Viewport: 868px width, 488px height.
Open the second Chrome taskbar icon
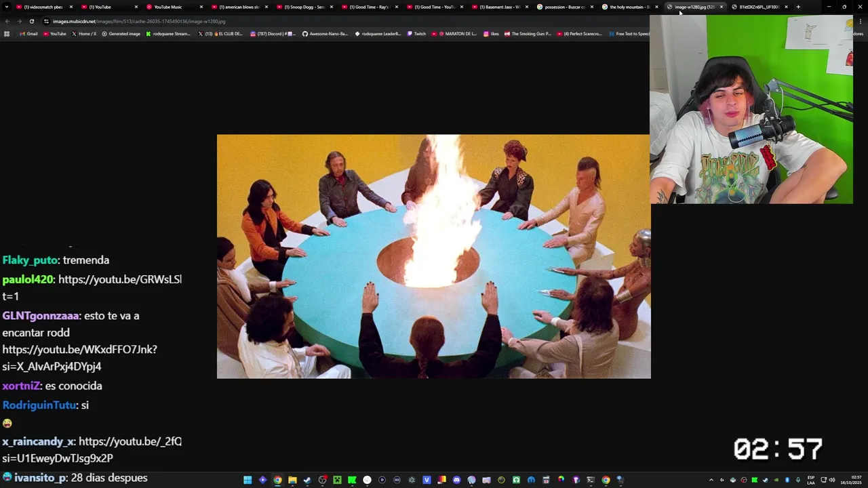click(x=606, y=480)
